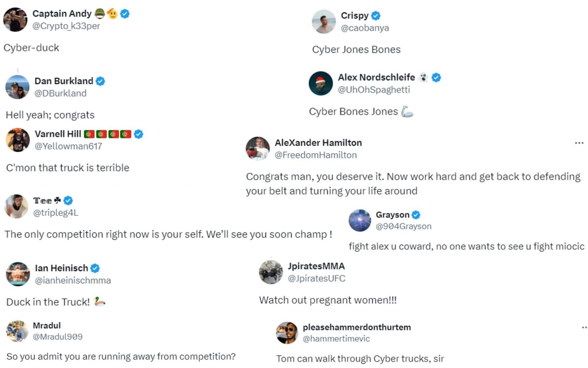The width and height of the screenshot is (588, 368).
Task: Open the options menu on hammertimevic's reply
Action: (x=583, y=326)
